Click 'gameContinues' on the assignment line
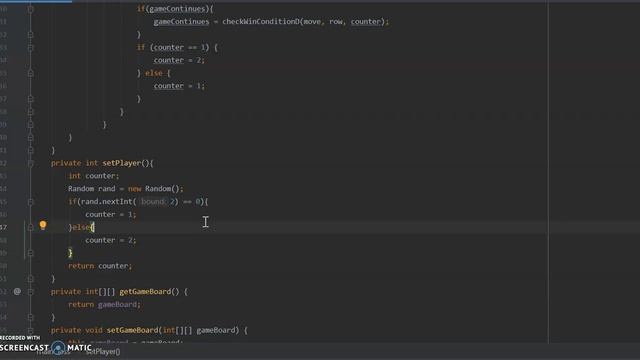 click(181, 22)
